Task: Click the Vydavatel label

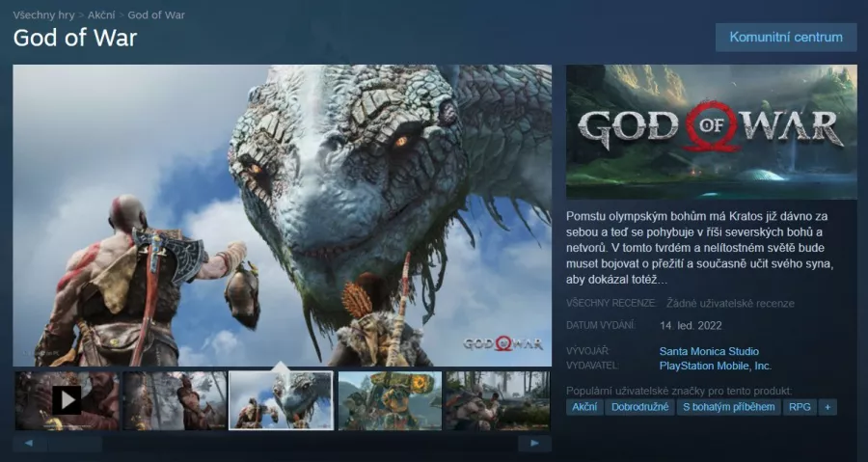Action: 592,366
